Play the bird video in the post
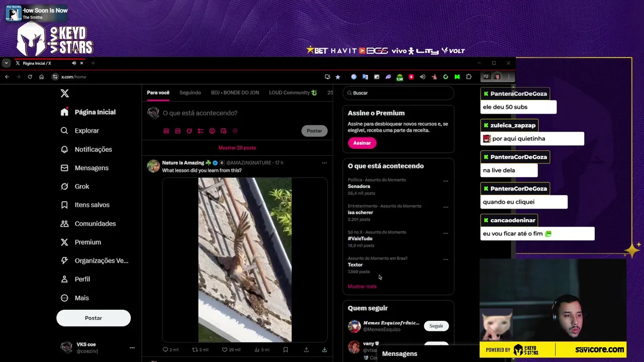The image size is (644, 362). click(x=245, y=259)
